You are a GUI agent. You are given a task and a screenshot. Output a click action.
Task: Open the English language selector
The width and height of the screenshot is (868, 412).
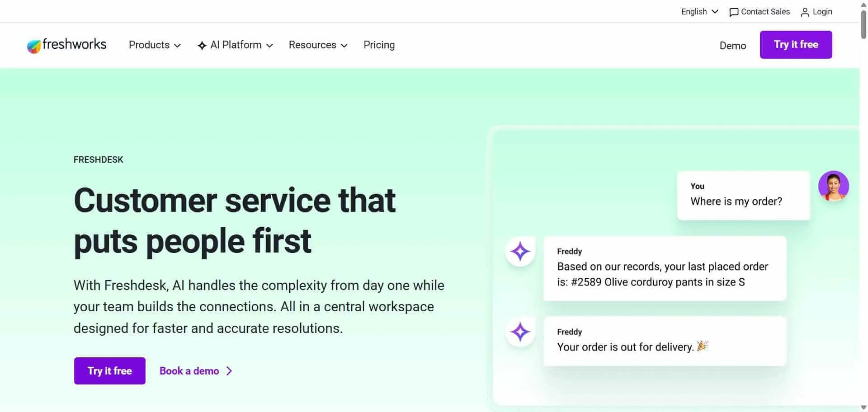[699, 12]
